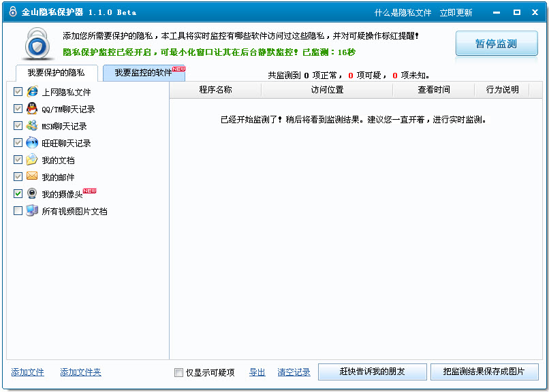Open the 立即更新 link
This screenshot has height=392, width=549.
click(456, 12)
